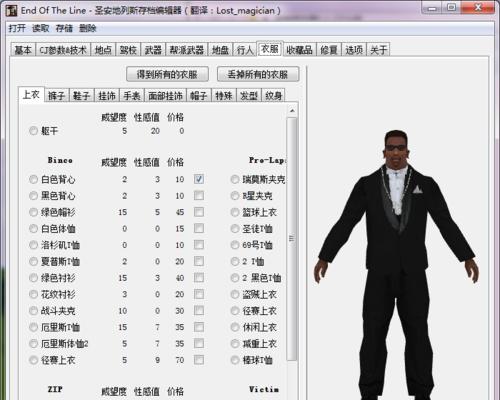500x400 pixels.
Task: Click 得到所有的衣服 button
Action: click(167, 74)
